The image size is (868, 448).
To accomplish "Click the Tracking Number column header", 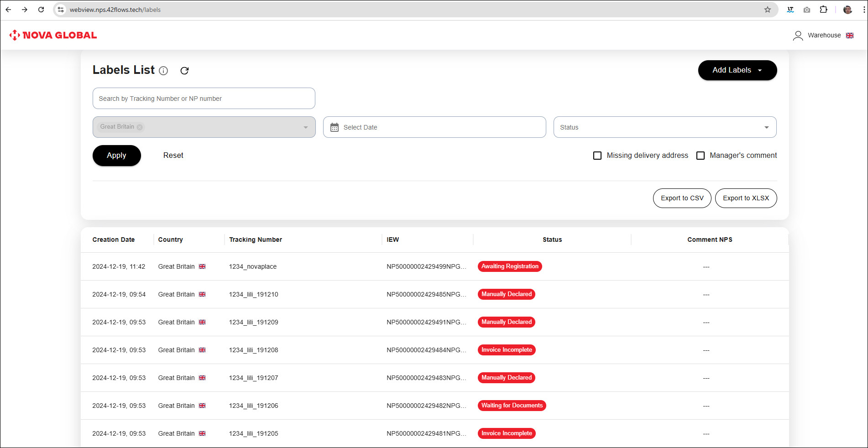I will click(x=256, y=240).
